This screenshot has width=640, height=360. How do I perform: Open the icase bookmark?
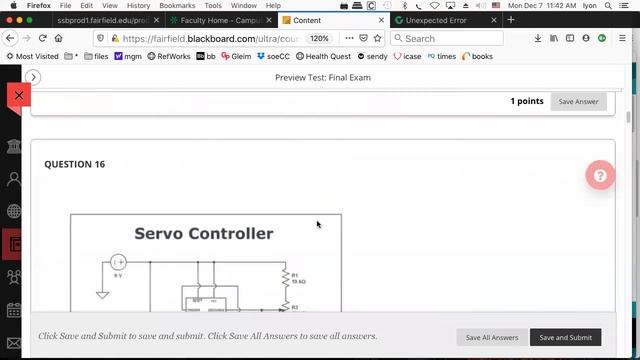pos(407,56)
